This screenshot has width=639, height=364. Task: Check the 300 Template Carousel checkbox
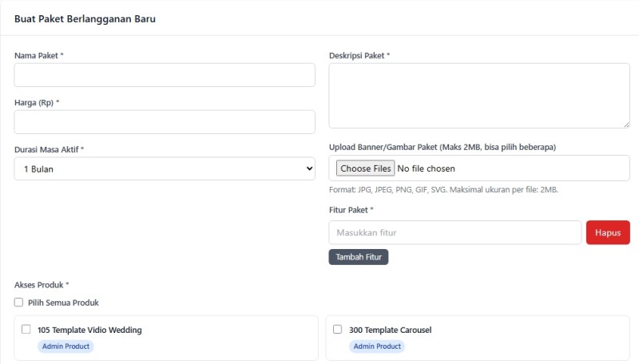[x=337, y=329]
